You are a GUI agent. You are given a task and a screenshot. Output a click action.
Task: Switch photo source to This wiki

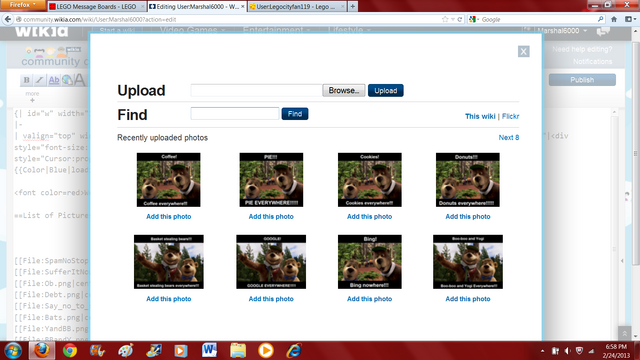(480, 116)
